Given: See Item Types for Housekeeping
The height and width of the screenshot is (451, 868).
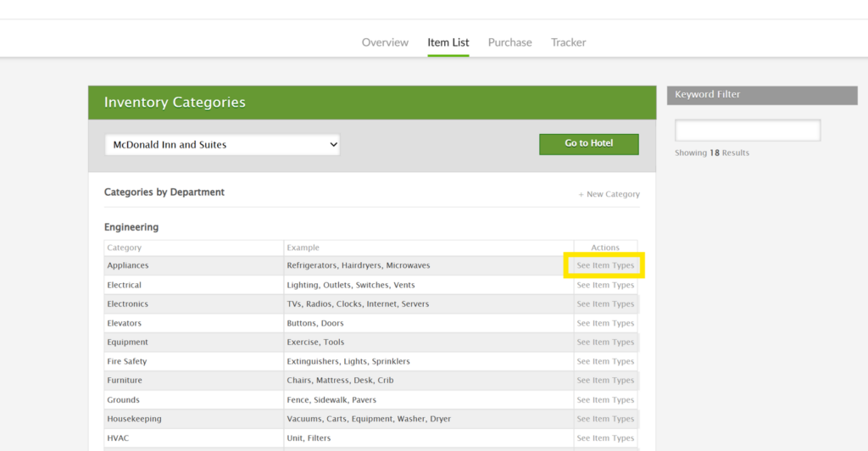Looking at the screenshot, I should 605,419.
